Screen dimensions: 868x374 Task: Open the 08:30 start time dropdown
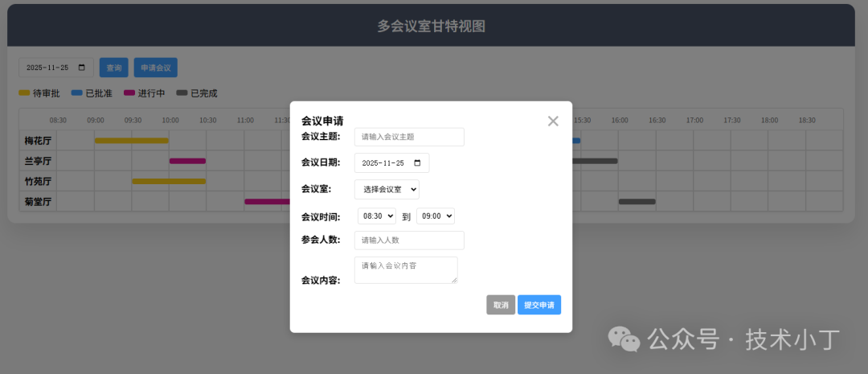[x=377, y=216]
